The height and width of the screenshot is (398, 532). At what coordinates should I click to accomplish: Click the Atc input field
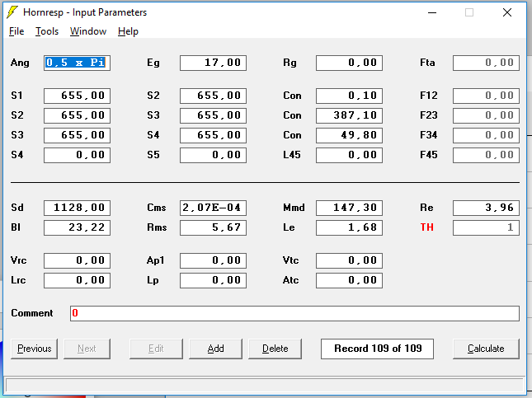[349, 280]
